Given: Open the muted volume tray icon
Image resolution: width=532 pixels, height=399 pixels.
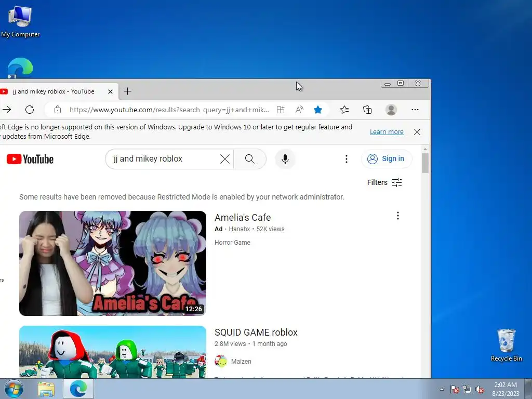Looking at the screenshot, I should tap(480, 389).
